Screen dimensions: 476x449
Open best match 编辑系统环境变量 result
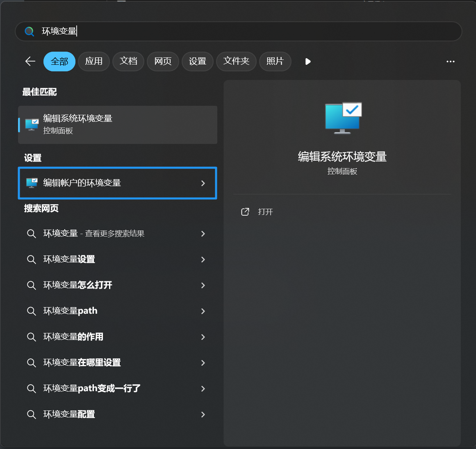point(118,125)
